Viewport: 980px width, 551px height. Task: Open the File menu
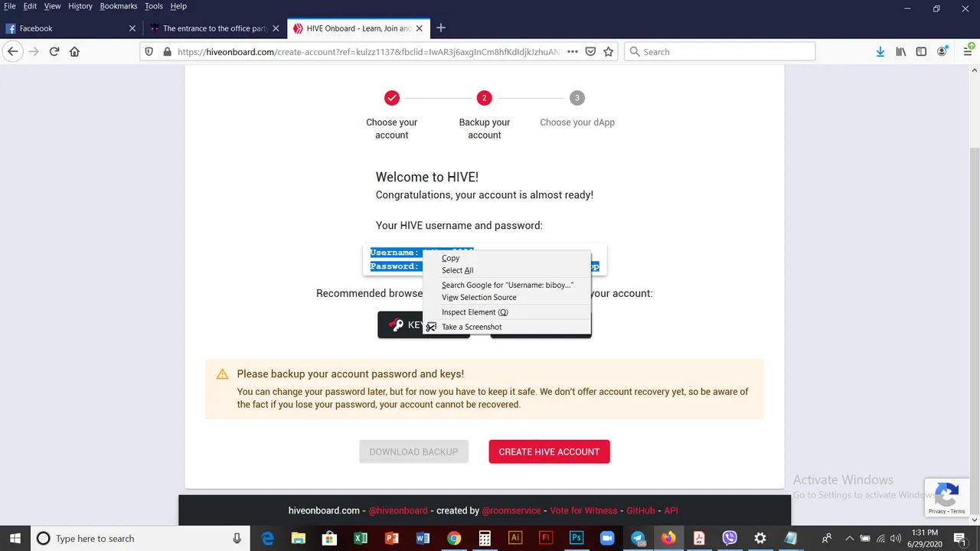click(10, 6)
